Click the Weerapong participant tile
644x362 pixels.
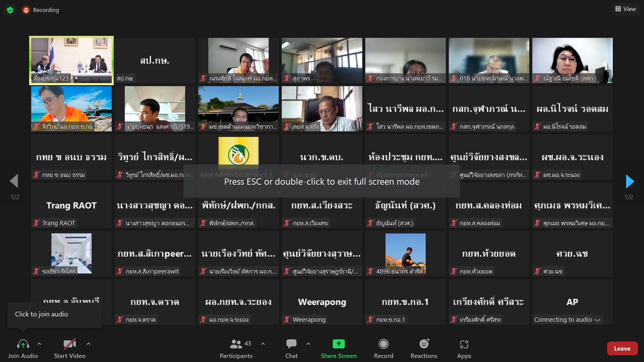tap(322, 302)
